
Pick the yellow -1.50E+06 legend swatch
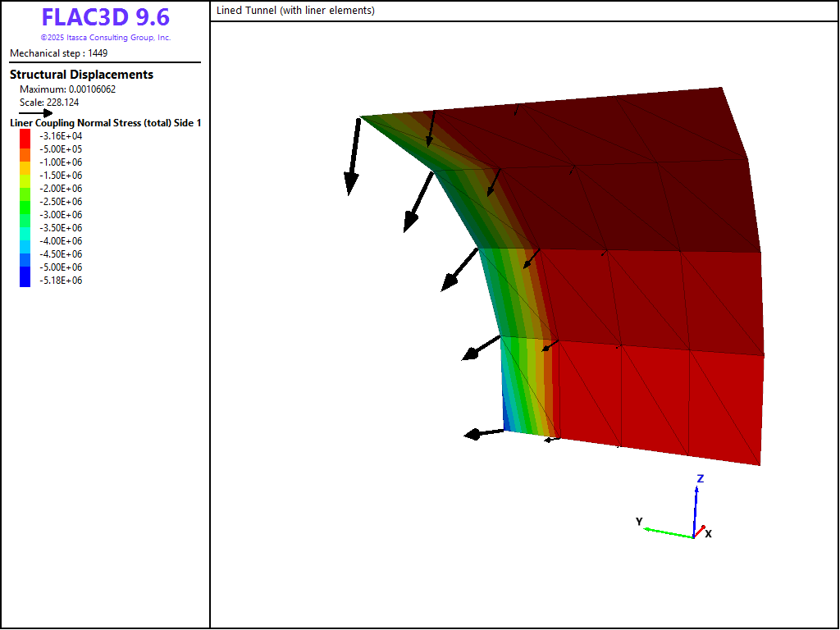click(25, 176)
